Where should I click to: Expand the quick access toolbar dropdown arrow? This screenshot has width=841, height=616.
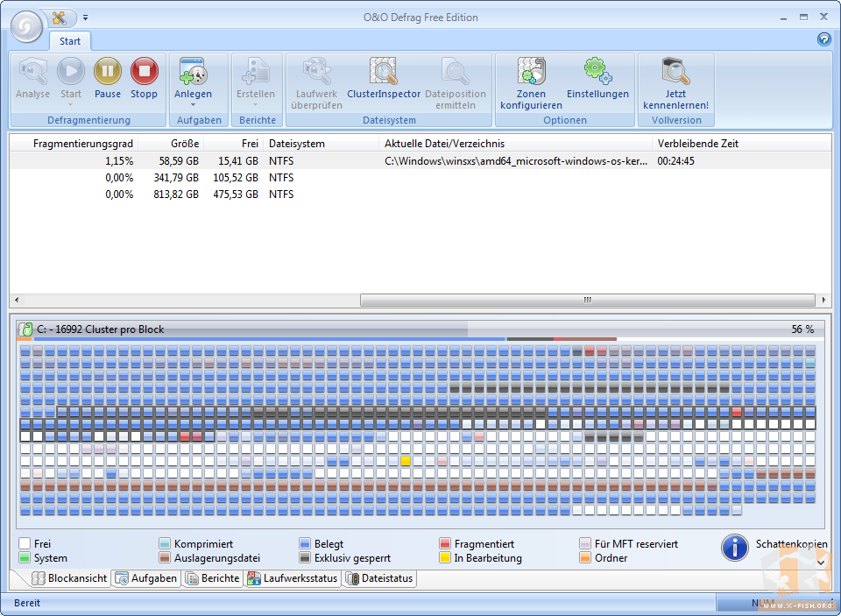tap(85, 18)
